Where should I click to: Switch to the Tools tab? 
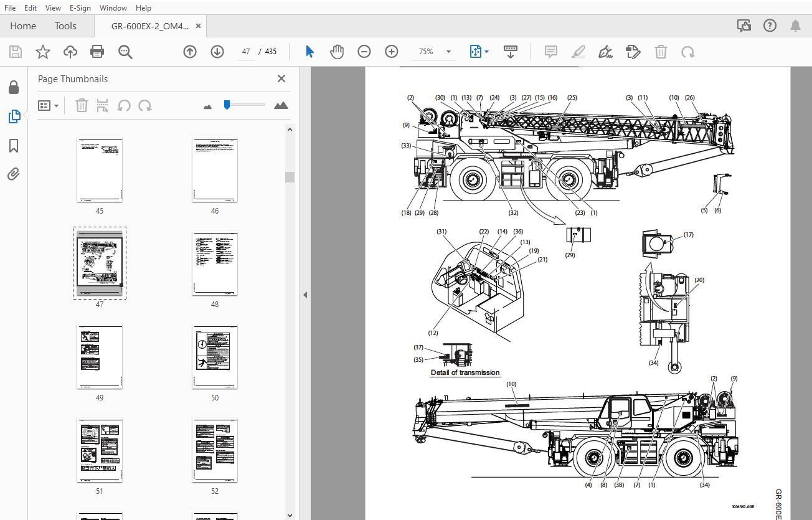pyautogui.click(x=65, y=26)
